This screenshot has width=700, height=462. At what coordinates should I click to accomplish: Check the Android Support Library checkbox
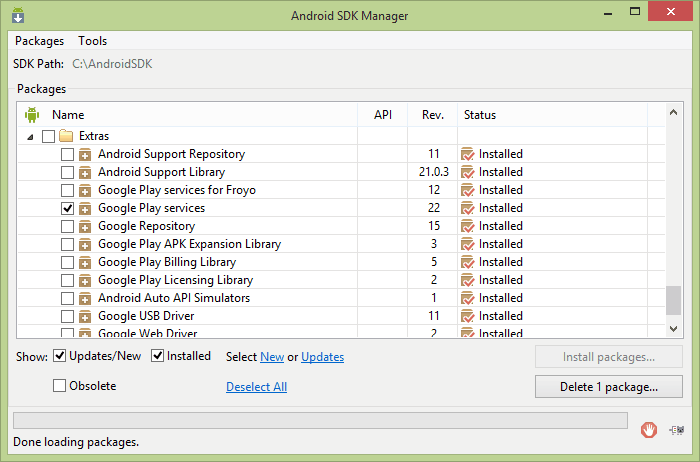tap(68, 172)
